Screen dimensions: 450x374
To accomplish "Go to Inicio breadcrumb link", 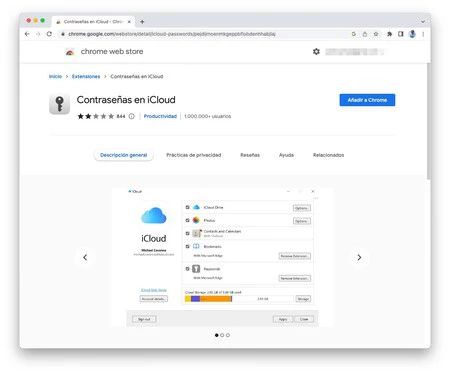I will click(x=55, y=76).
